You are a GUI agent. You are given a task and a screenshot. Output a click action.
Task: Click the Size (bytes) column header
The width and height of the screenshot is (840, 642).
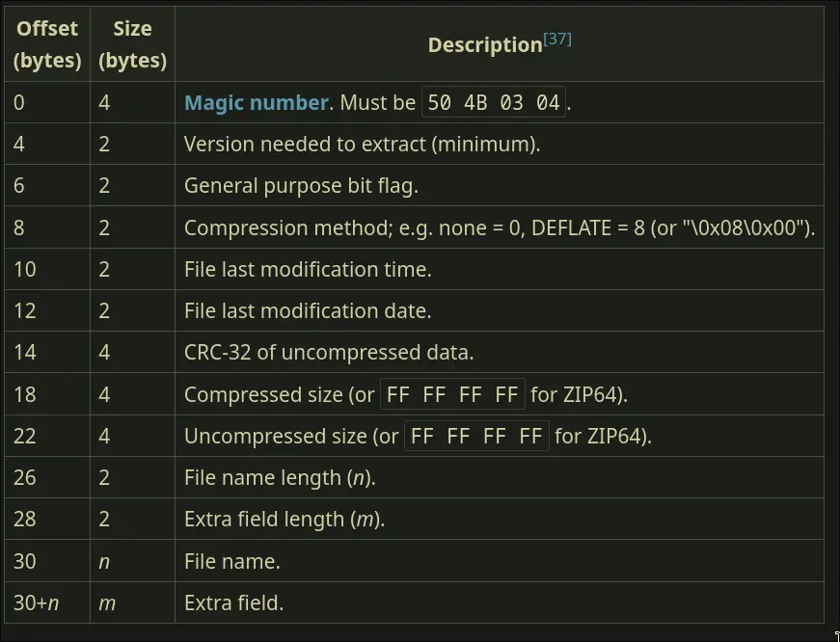tap(132, 44)
